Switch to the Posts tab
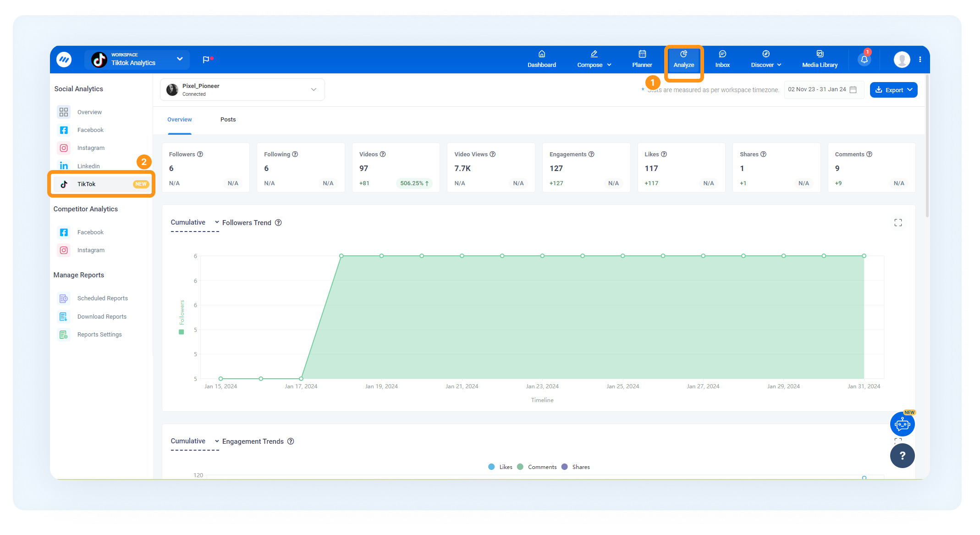The width and height of the screenshot is (980, 535). (x=228, y=120)
